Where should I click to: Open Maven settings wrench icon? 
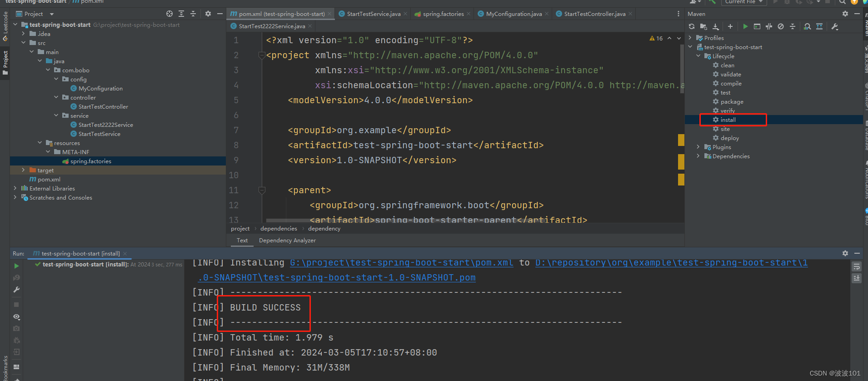(x=835, y=26)
